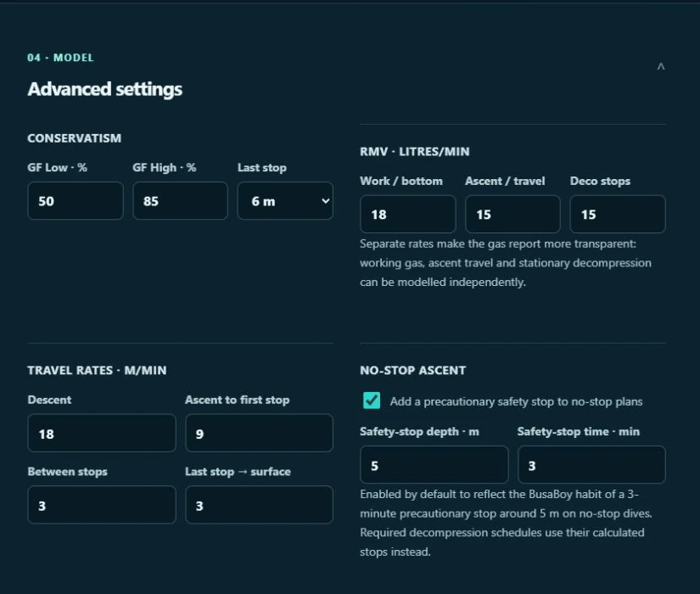Click the CONSERVATISM section label
700x594 pixels.
[x=74, y=138]
